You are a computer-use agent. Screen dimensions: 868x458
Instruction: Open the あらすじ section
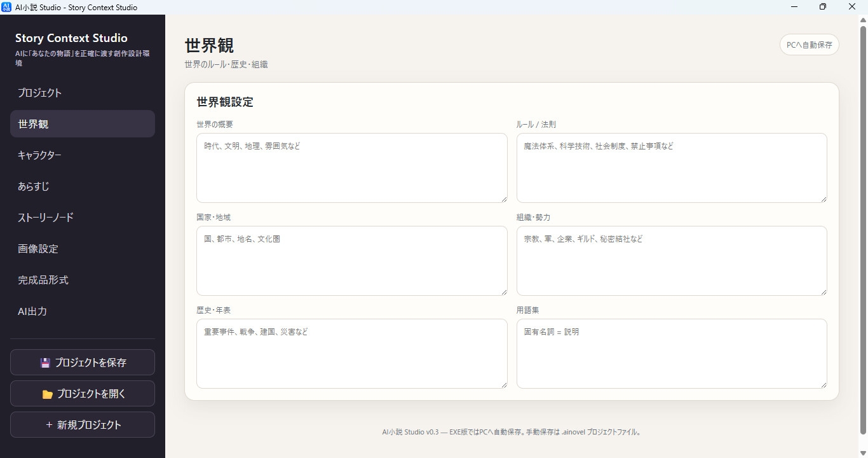tap(83, 186)
